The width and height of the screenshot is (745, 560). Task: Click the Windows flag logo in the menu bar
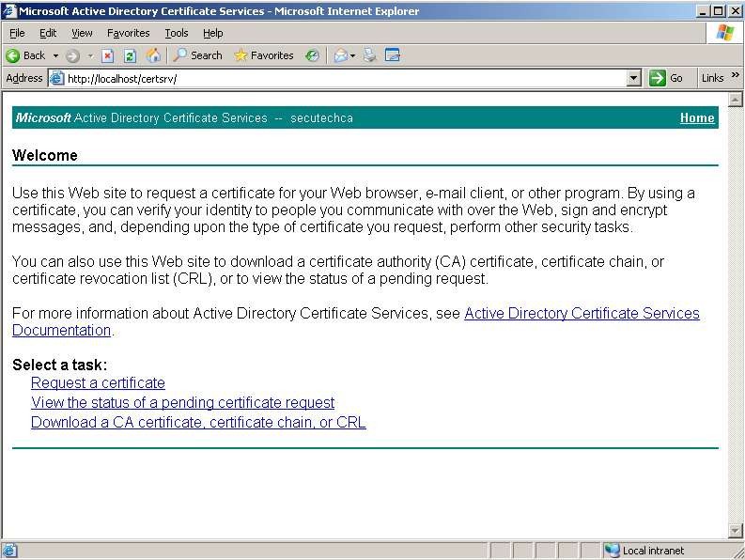coord(725,33)
